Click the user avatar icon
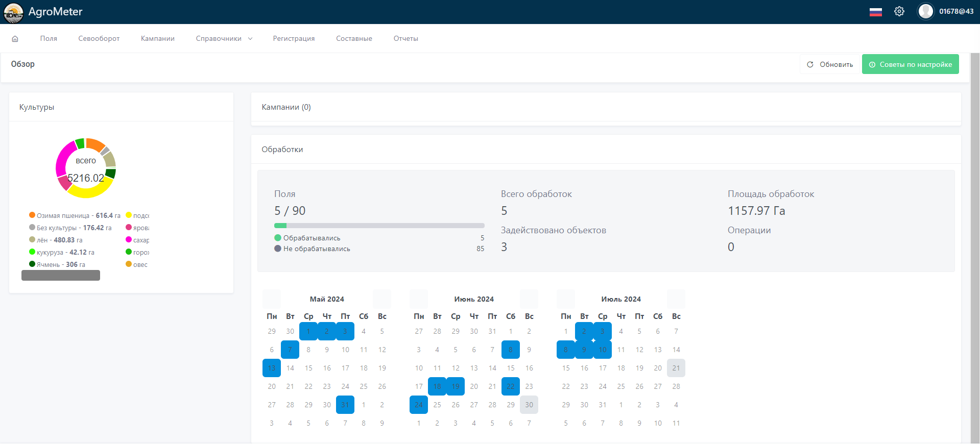This screenshot has height=444, width=980. tap(925, 11)
